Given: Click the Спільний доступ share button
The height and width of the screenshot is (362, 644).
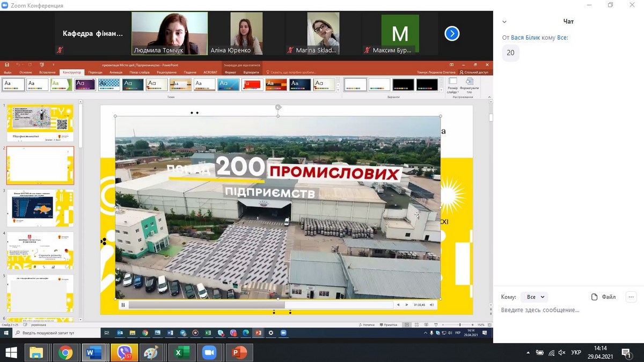Looking at the screenshot, I should (x=474, y=72).
